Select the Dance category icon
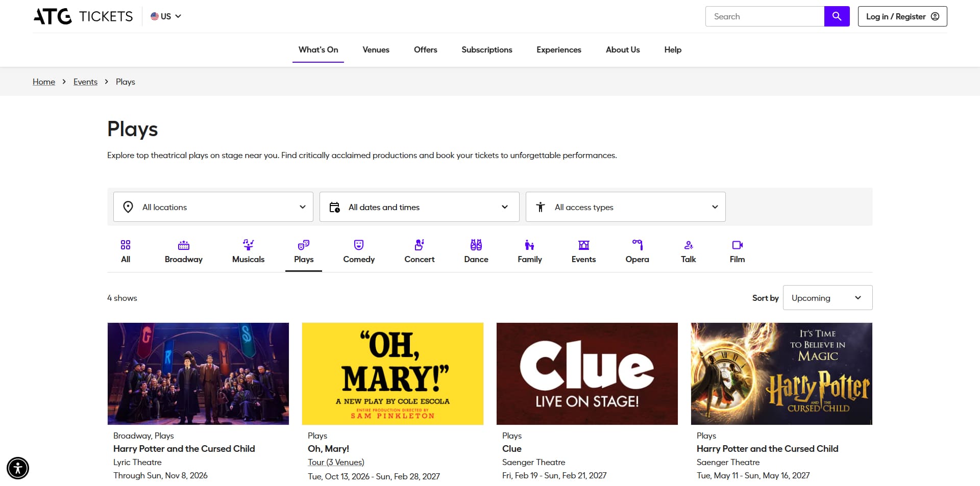This screenshot has height=486, width=980. coord(476,245)
